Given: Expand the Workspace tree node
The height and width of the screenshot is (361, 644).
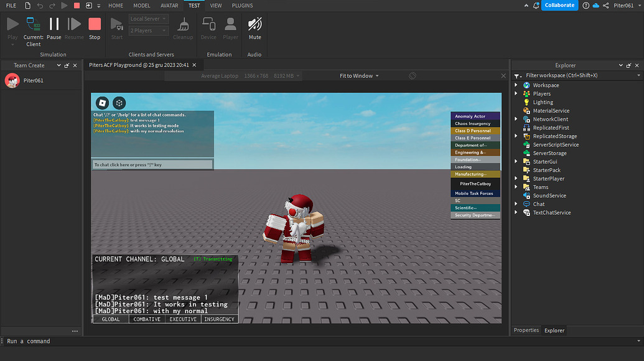Looking at the screenshot, I should click(x=516, y=85).
